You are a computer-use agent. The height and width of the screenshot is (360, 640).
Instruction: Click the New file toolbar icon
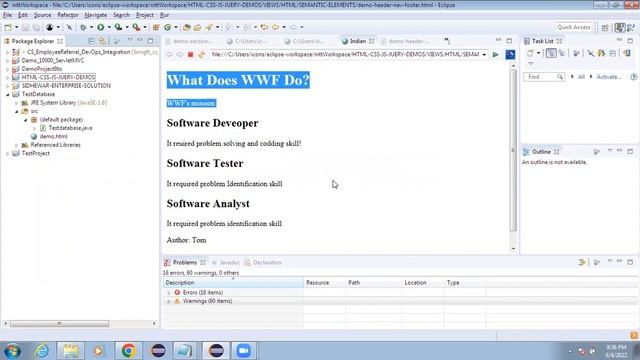pos(8,27)
